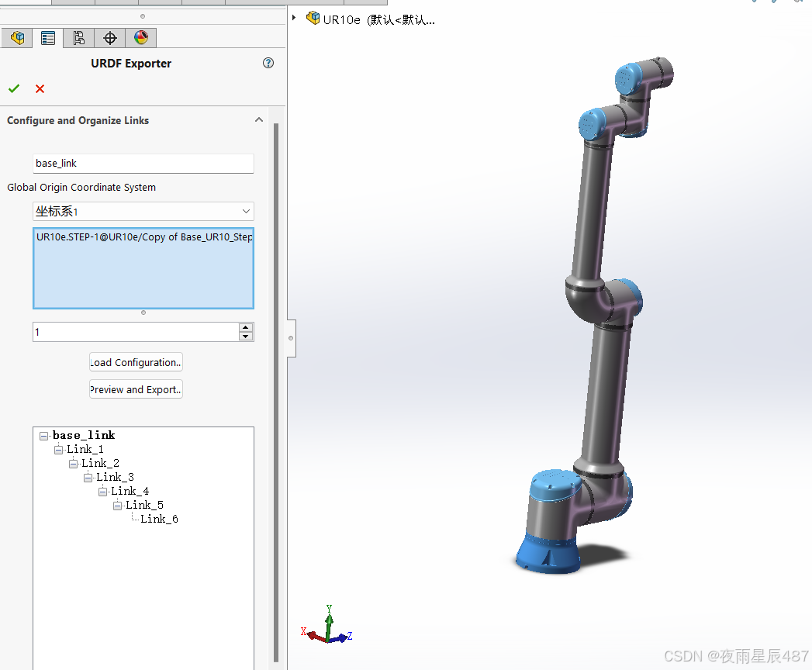Collapse the Link_2 tree node
Screen dimensions: 812x670
point(73,464)
